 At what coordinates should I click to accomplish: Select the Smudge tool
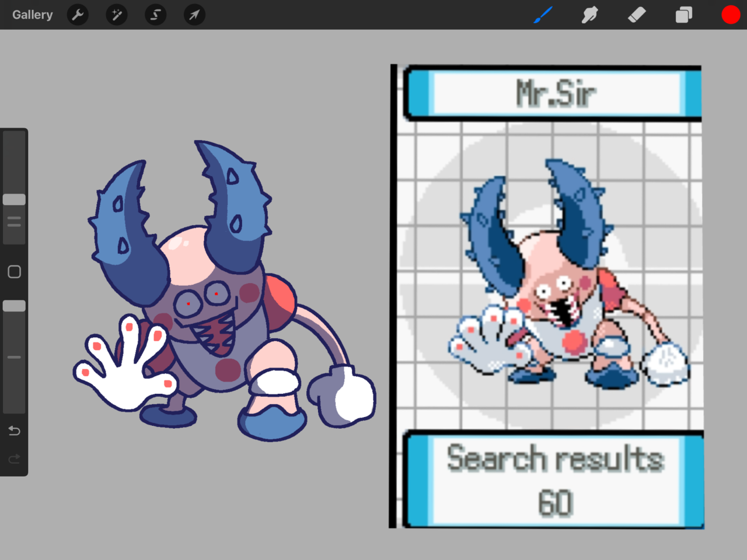pyautogui.click(x=589, y=15)
